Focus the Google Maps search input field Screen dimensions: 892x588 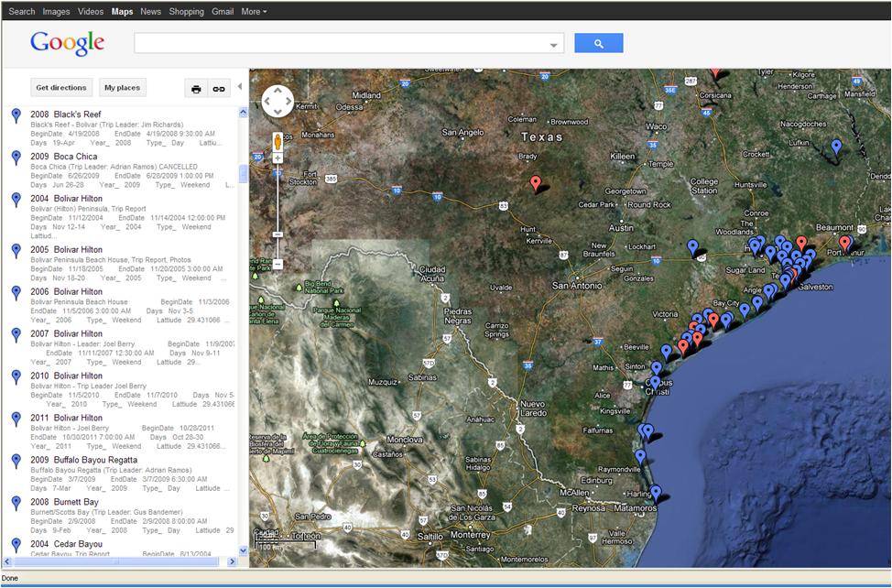[x=349, y=43]
